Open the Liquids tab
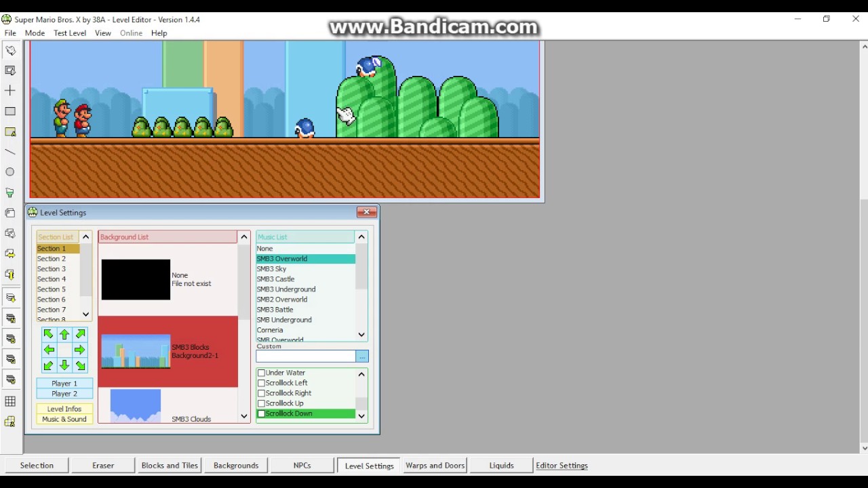 click(x=502, y=465)
